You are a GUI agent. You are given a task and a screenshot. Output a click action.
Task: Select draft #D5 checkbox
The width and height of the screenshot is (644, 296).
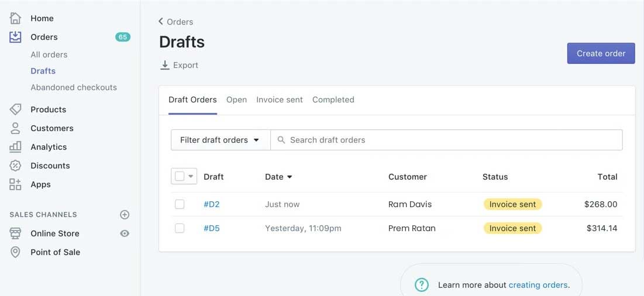point(180,228)
